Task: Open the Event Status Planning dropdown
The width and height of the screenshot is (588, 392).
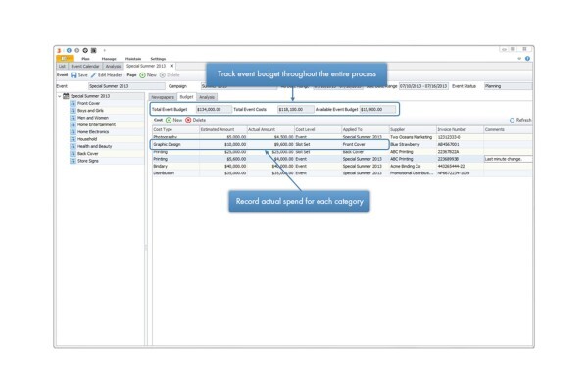Action: click(508, 86)
